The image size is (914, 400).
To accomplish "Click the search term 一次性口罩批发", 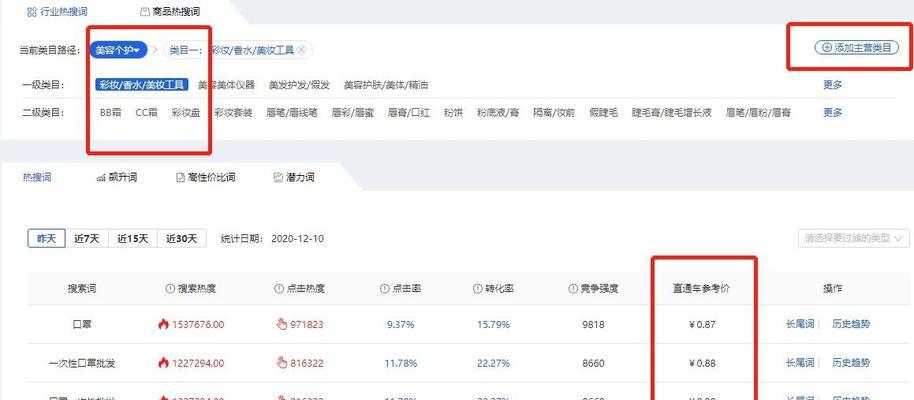I will (82, 363).
